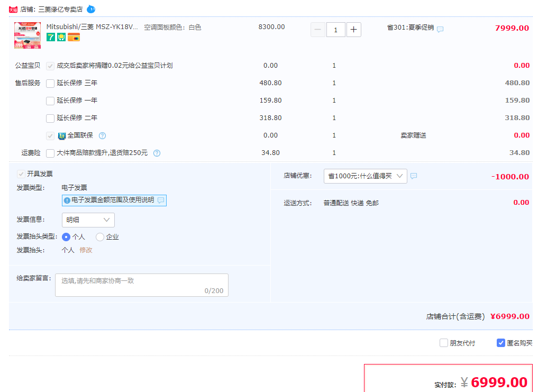Enable 运费险 大件商品赔款提升 checkbox
Viewport: 538px width, 392px height.
point(50,153)
